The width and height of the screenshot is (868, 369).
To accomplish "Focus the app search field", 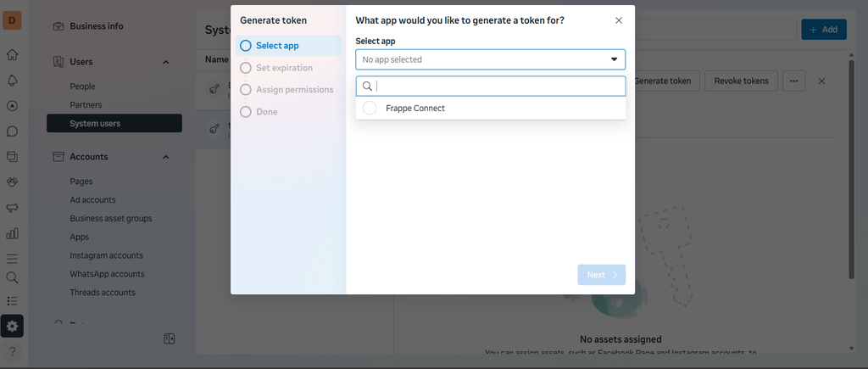I will 491,86.
